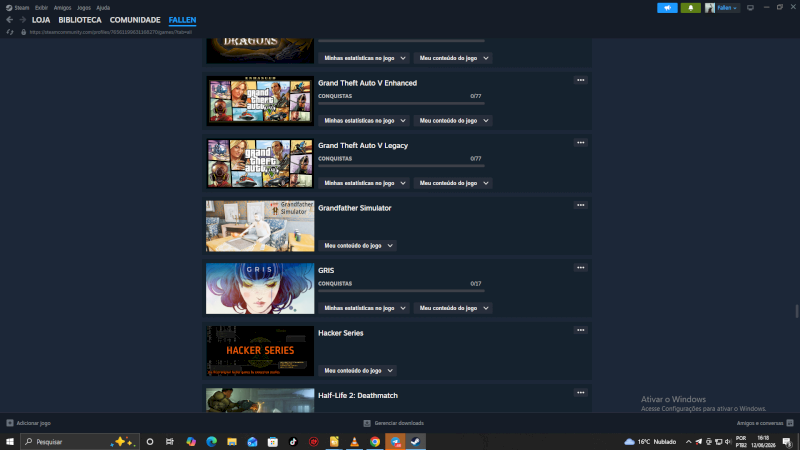Open the Jogos menu

pos(84,8)
